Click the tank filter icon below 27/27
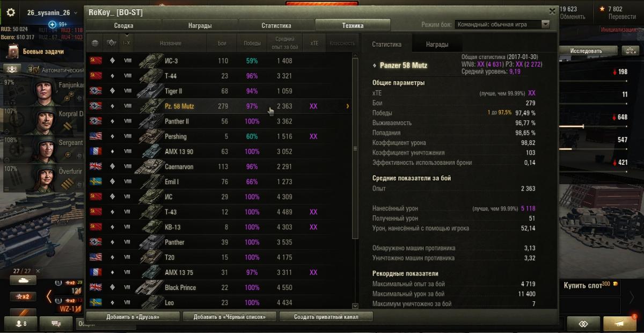The height and width of the screenshot is (333, 644). [x=23, y=280]
